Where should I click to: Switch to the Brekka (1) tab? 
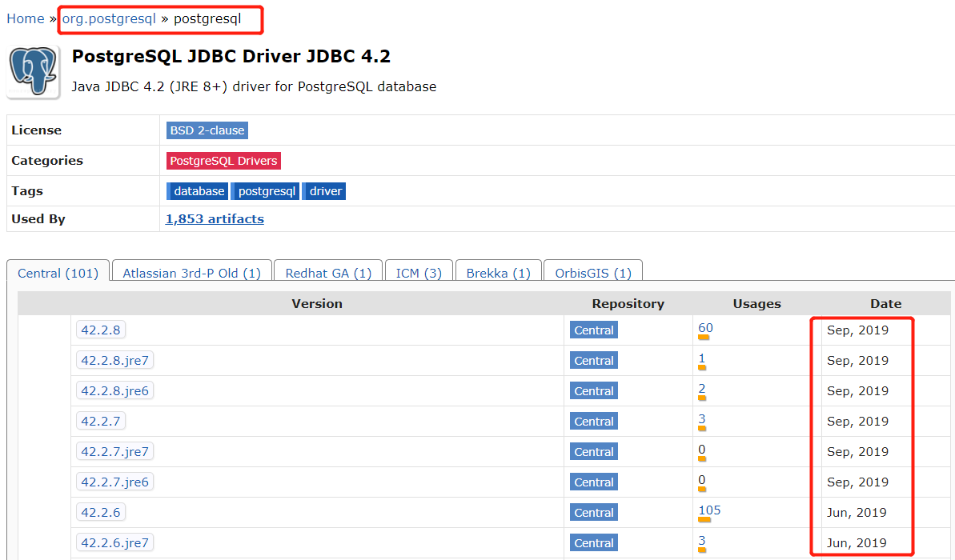pyautogui.click(x=498, y=273)
